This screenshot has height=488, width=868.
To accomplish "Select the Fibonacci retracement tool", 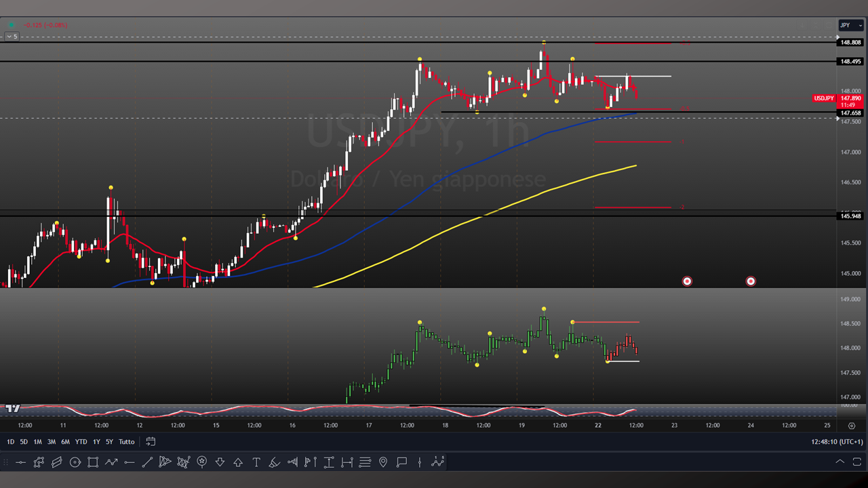I will tap(292, 462).
